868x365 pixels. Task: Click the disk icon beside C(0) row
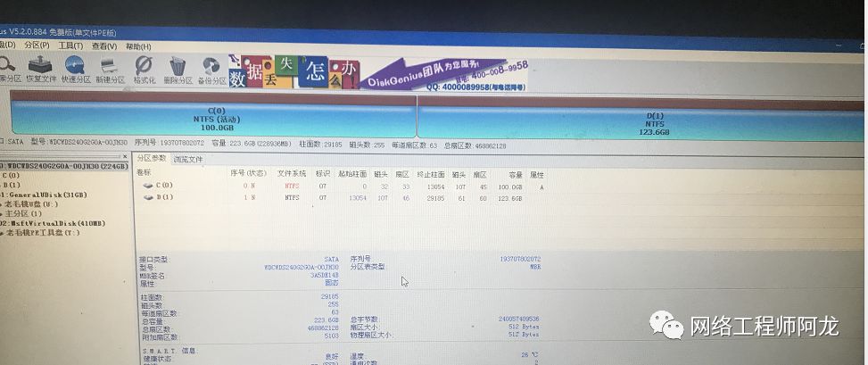[x=148, y=186]
